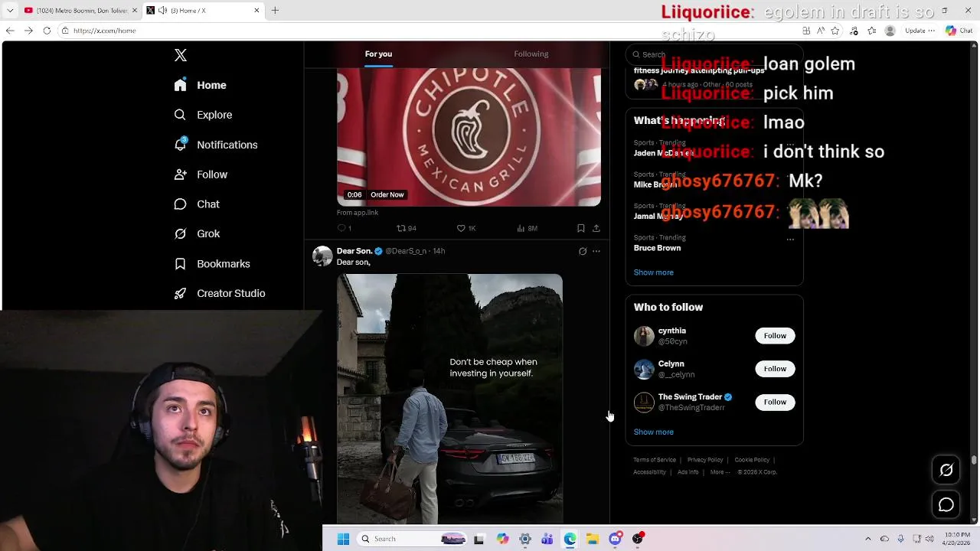This screenshot has height=551, width=980.
Task: Click Order Now on the Chipotle ad
Action: coord(387,194)
